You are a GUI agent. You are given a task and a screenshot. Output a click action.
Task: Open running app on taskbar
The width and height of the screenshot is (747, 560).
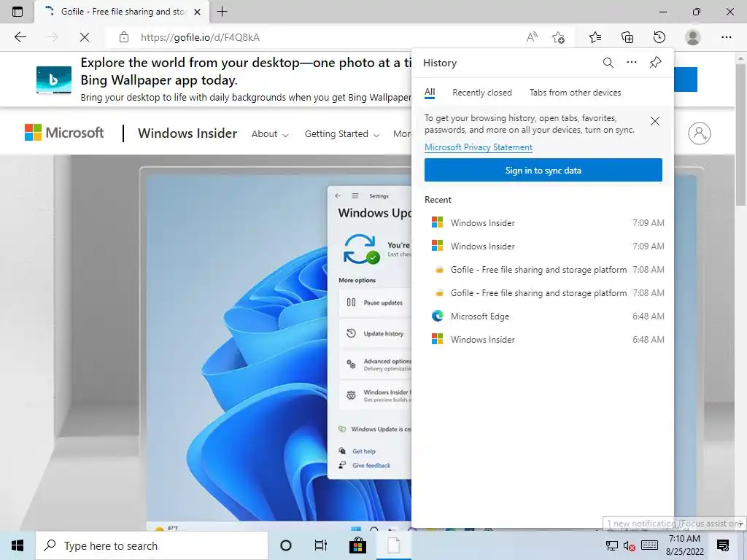[x=393, y=545]
